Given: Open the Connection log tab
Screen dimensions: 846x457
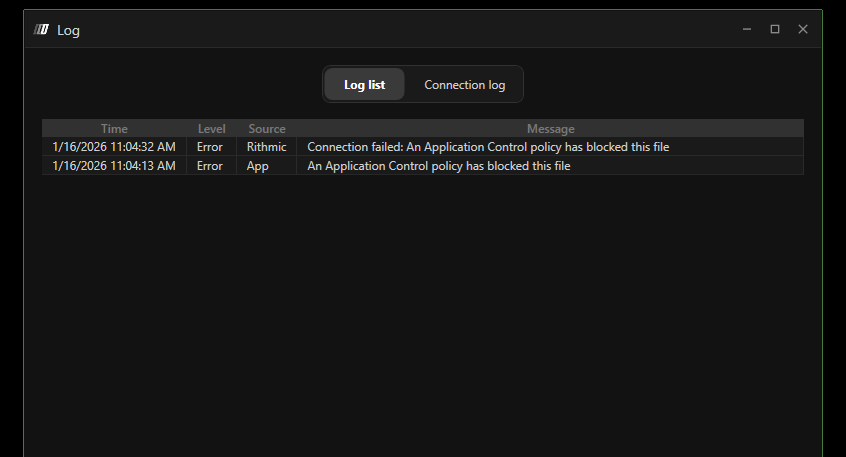Looking at the screenshot, I should 464,85.
